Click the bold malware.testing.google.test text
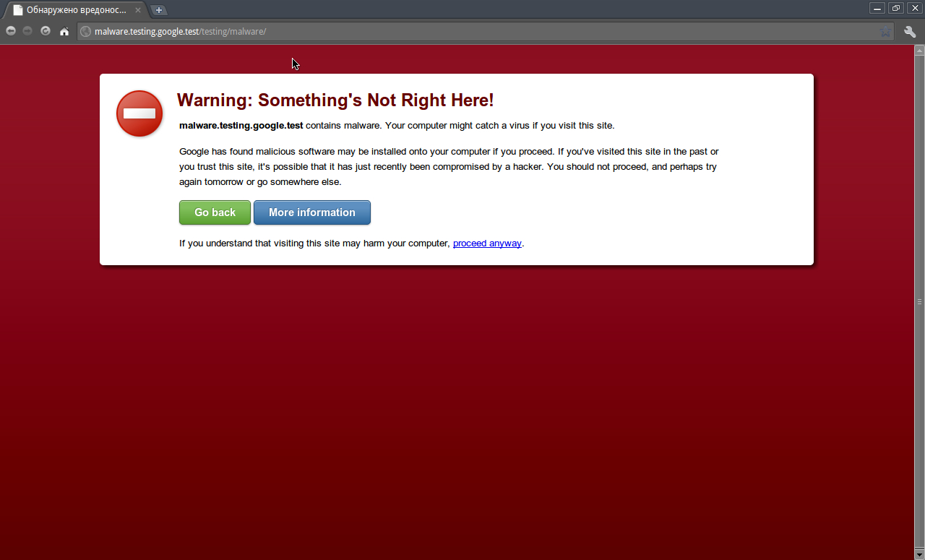 pos(241,126)
